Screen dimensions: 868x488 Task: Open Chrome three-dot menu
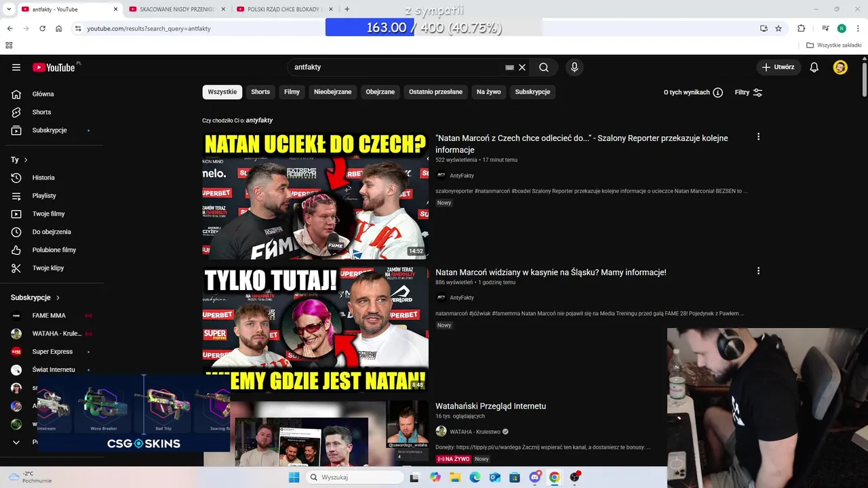pos(859,28)
